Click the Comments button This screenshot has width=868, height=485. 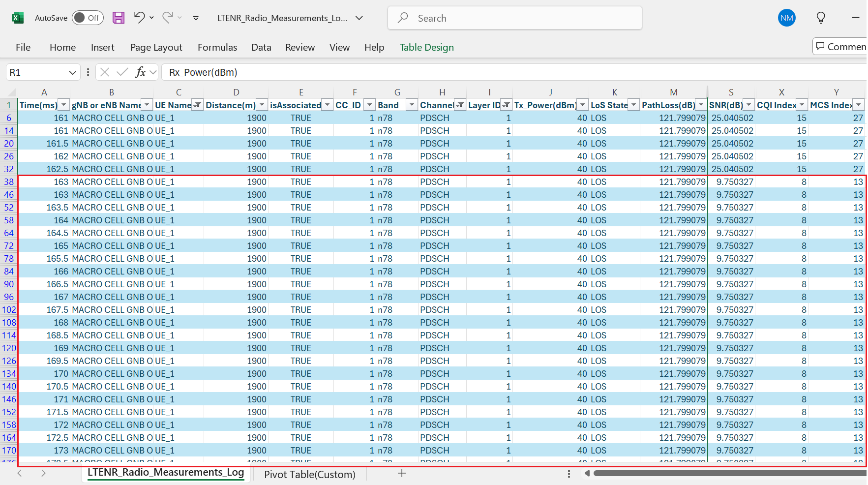[840, 47]
